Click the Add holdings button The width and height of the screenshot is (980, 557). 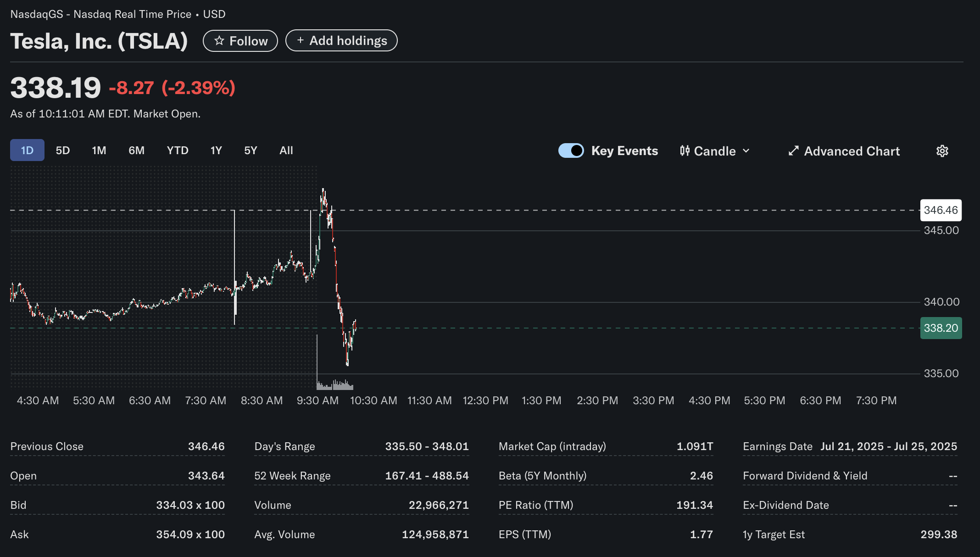341,40
